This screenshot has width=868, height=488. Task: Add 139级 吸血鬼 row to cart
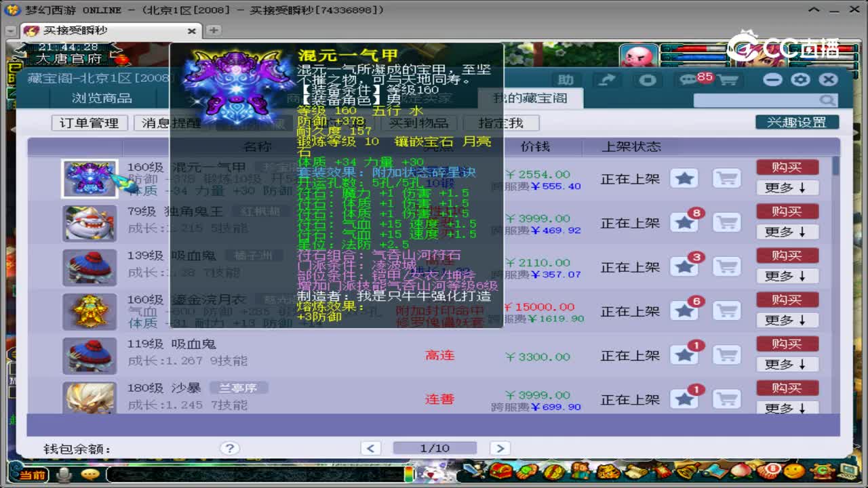click(x=727, y=266)
